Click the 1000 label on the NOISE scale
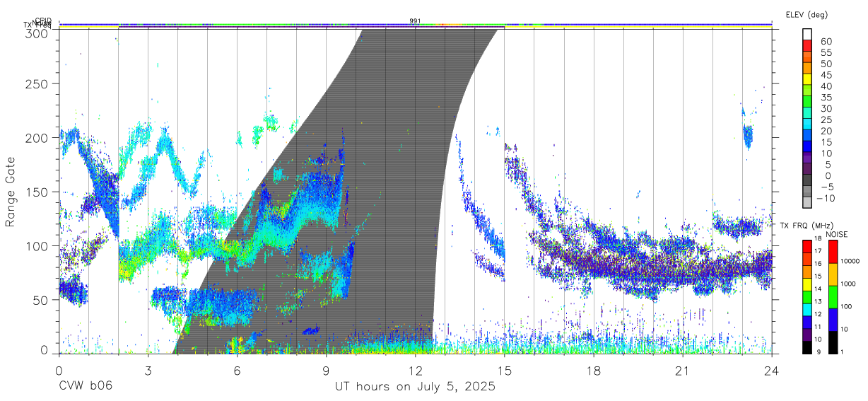Image resolution: width=868 pixels, height=401 pixels. (848, 284)
